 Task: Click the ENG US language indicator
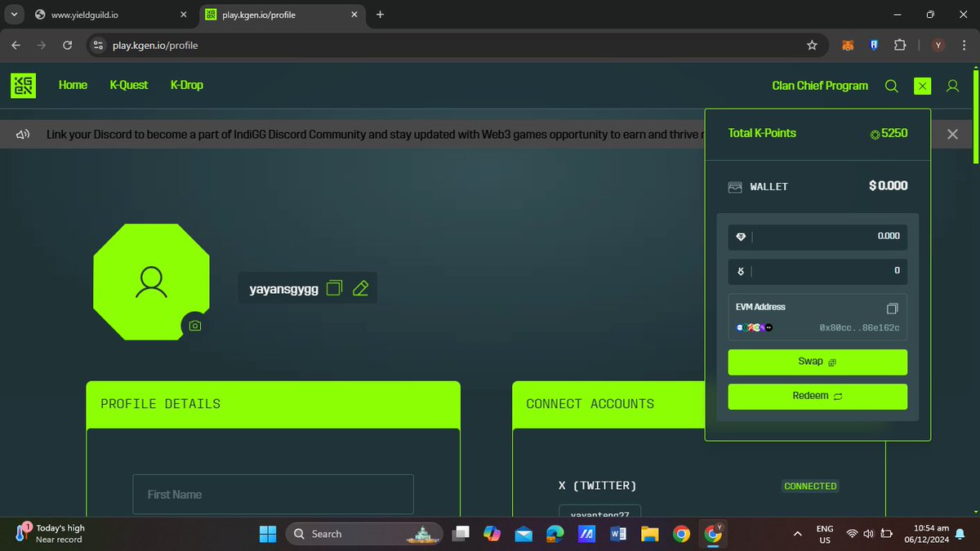pos(824,534)
